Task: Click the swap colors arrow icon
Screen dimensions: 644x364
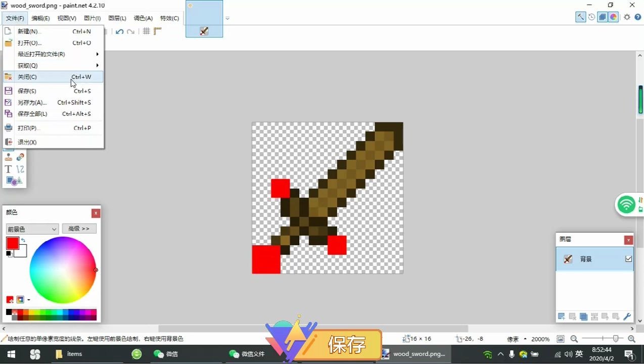Action: pos(23,240)
